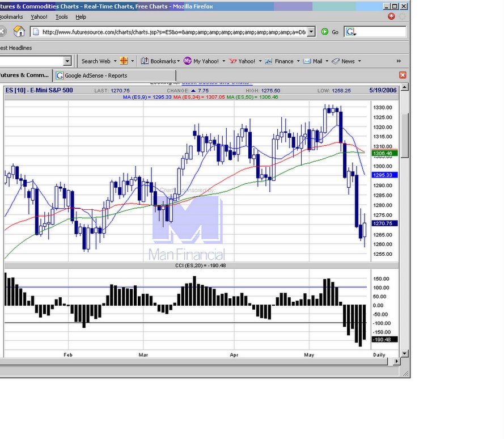Click the Mail toolbar button label
The image size is (504, 439).
pos(317,61)
